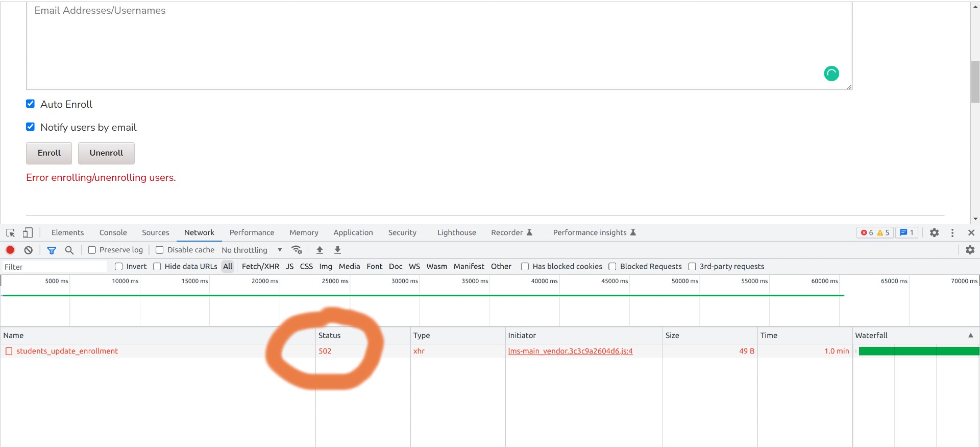Click the inspect element picker icon
The image size is (980, 447).
pos(10,233)
